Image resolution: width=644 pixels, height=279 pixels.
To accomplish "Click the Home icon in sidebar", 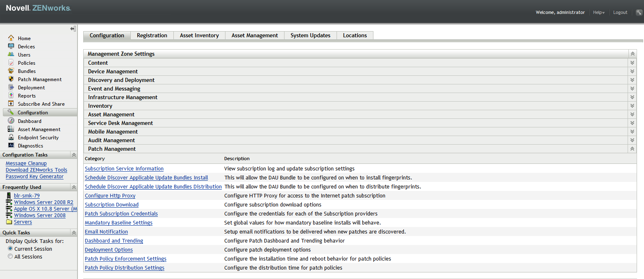I will pos(11,38).
